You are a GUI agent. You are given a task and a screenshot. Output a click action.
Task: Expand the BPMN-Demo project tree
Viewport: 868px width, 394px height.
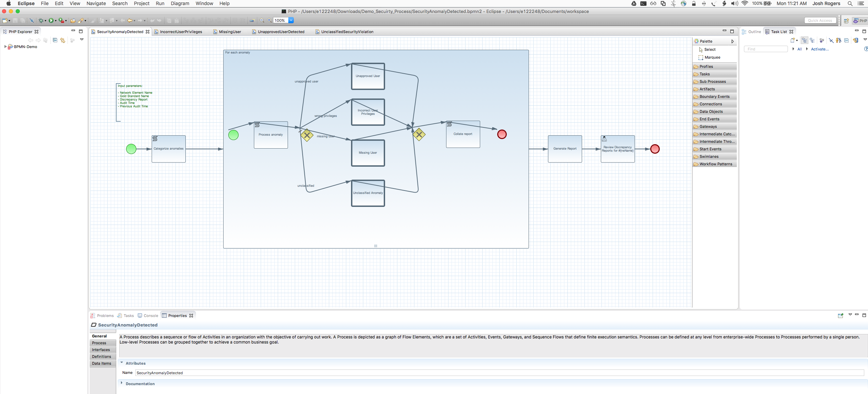[x=5, y=47]
